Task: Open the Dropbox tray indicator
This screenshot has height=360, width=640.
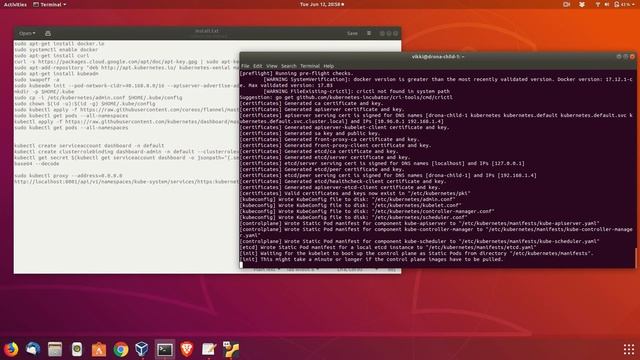Action: point(582,4)
